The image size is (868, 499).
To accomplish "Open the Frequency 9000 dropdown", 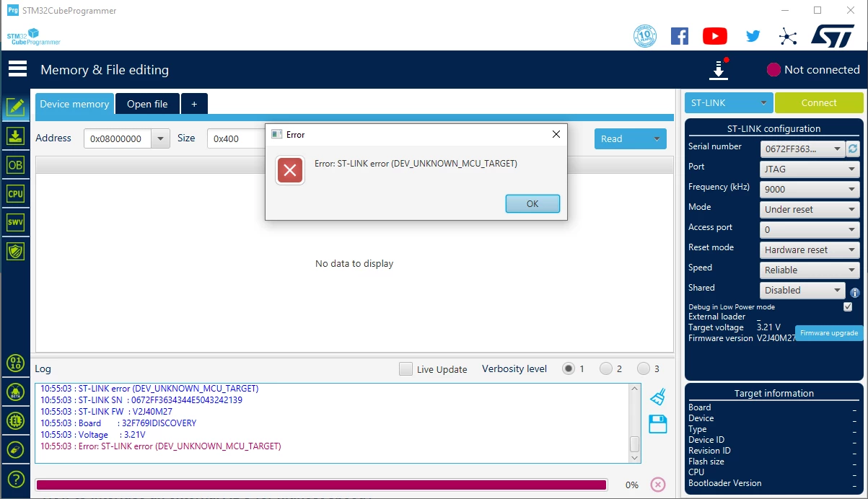I will [x=810, y=189].
